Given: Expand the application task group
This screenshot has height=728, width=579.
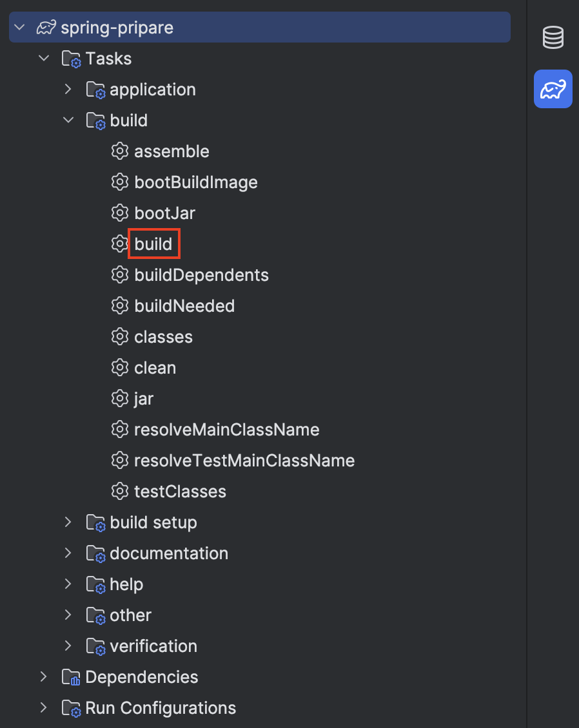Looking at the screenshot, I should click(68, 90).
